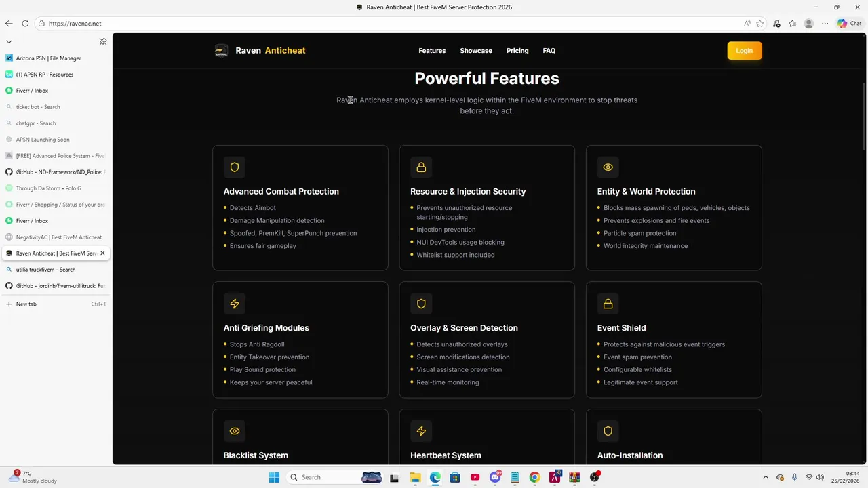Click the eye icon on Entity & World Protection
This screenshot has height=488, width=868.
click(x=608, y=167)
